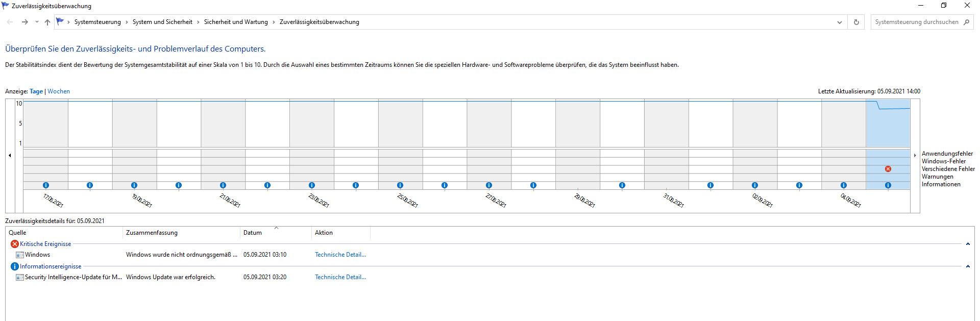980x321 pixels.
Task: Click the flag icon in the address bar
Action: click(60, 21)
